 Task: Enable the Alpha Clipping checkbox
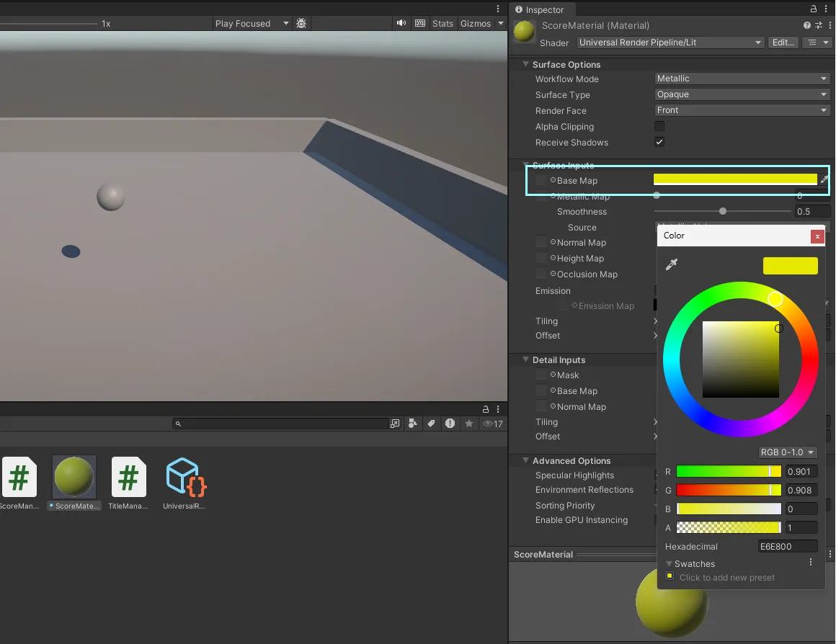(x=659, y=126)
